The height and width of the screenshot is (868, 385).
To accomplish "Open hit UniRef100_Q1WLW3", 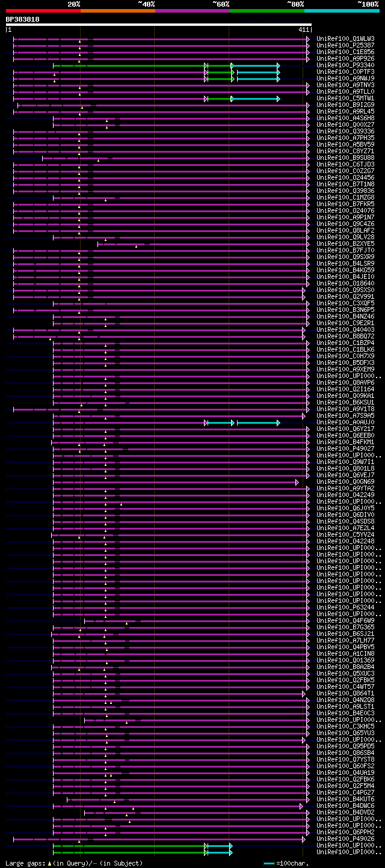I will pos(345,38).
